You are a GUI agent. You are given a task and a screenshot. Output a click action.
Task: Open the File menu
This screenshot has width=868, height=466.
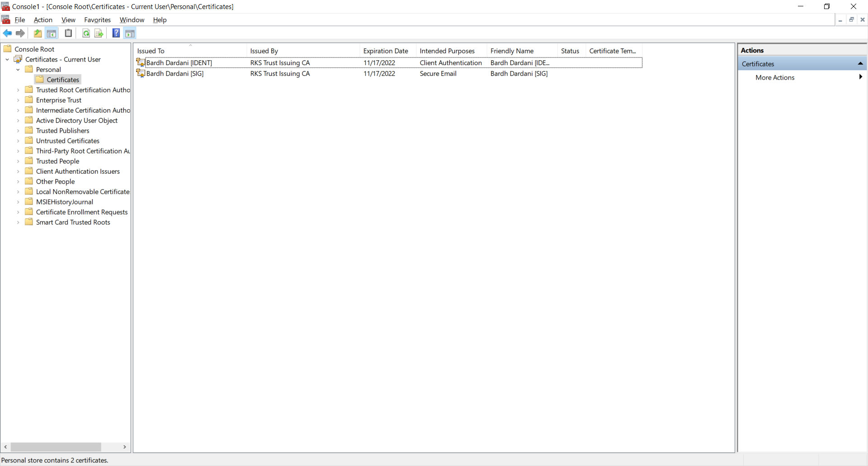[x=20, y=20]
